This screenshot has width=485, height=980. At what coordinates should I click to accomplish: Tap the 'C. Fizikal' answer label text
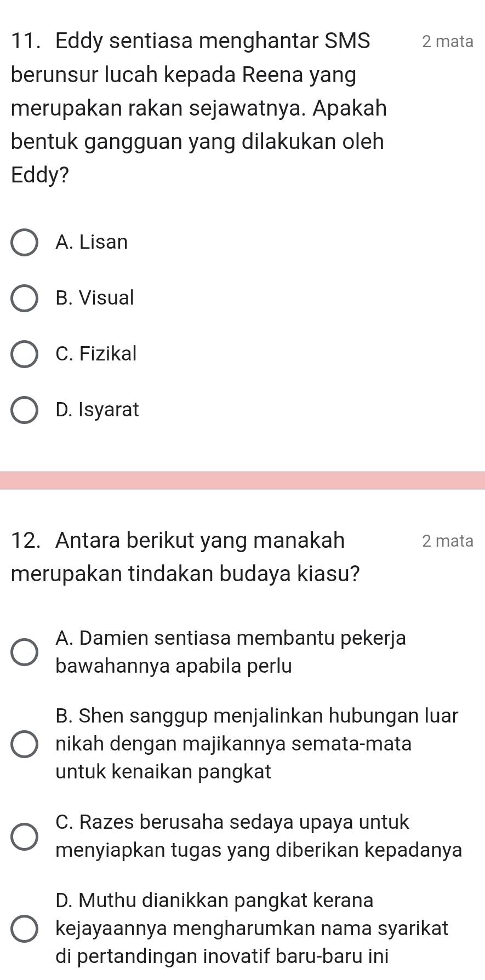96,354
